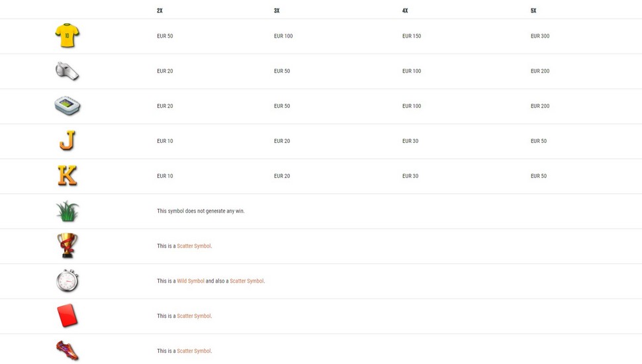Click the stadium symbol icon

67,106
